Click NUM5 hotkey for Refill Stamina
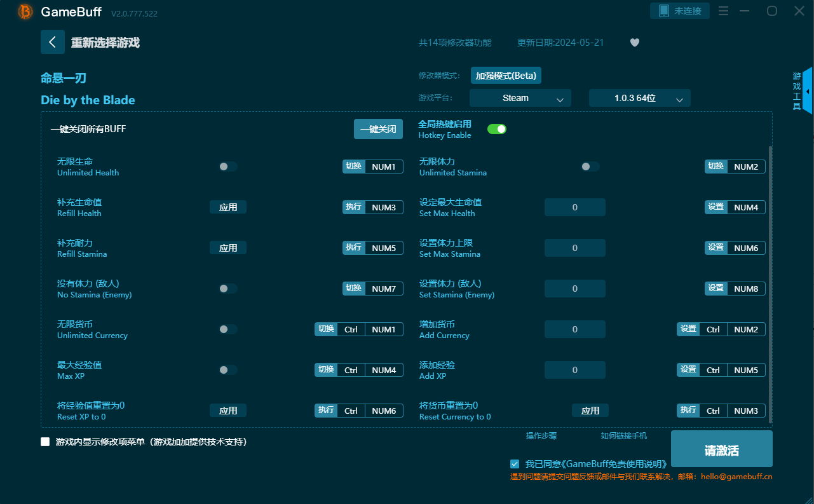The width and height of the screenshot is (814, 504). coord(384,248)
